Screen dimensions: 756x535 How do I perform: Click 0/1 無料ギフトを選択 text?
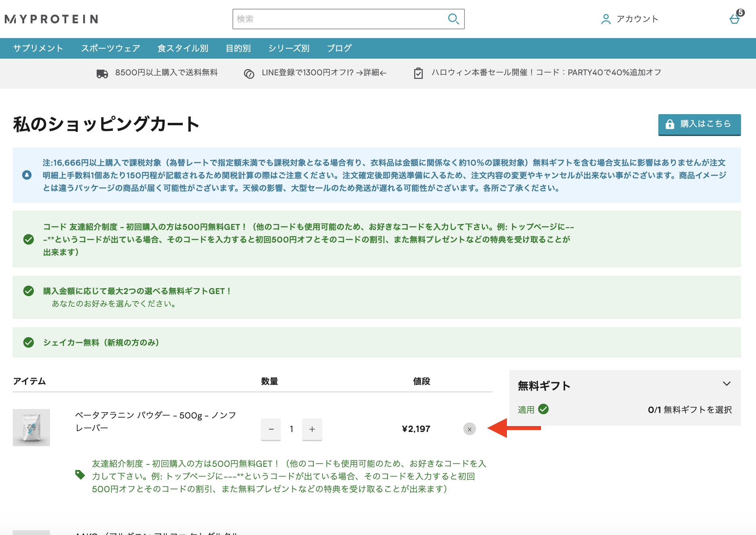click(x=690, y=410)
